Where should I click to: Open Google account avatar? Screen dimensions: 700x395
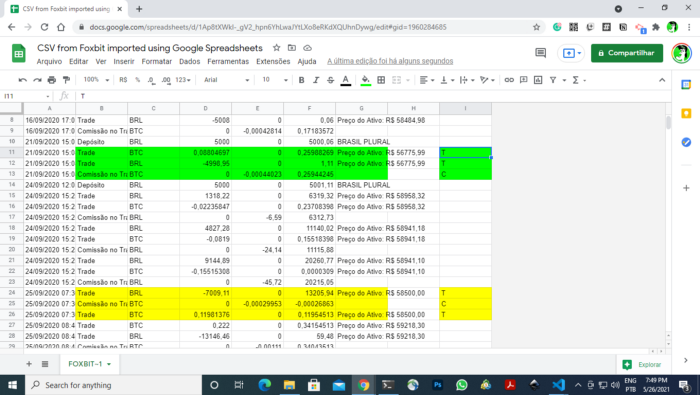[681, 53]
